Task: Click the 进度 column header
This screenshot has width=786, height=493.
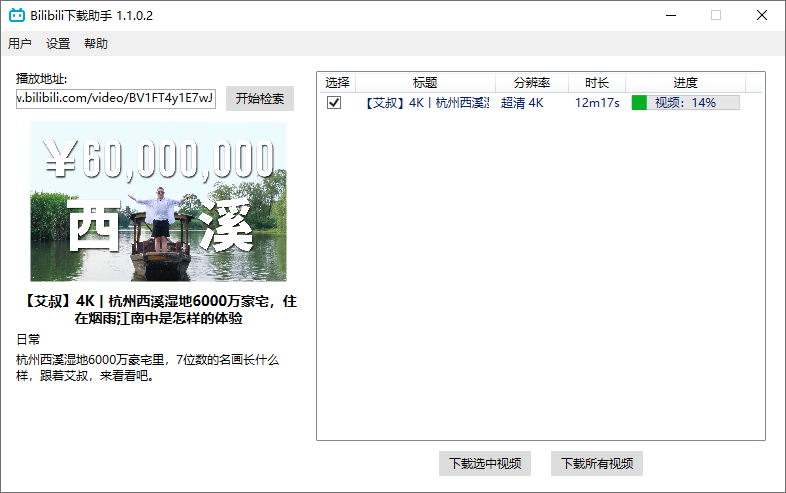Action: click(685, 83)
